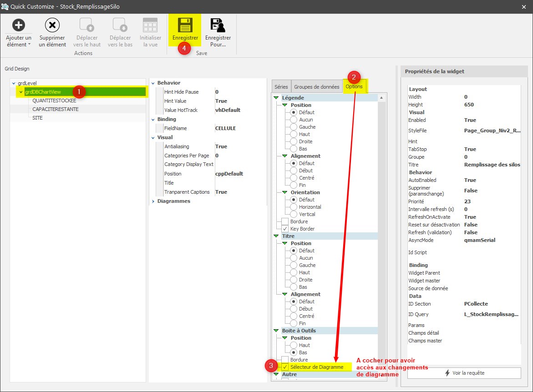Click the Initialiser la vue icon
This screenshot has height=392, width=533.
point(150,25)
